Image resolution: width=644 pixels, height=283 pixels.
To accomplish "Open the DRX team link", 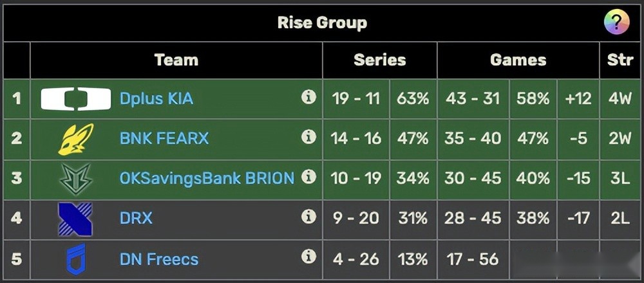I will pyautogui.click(x=136, y=218).
